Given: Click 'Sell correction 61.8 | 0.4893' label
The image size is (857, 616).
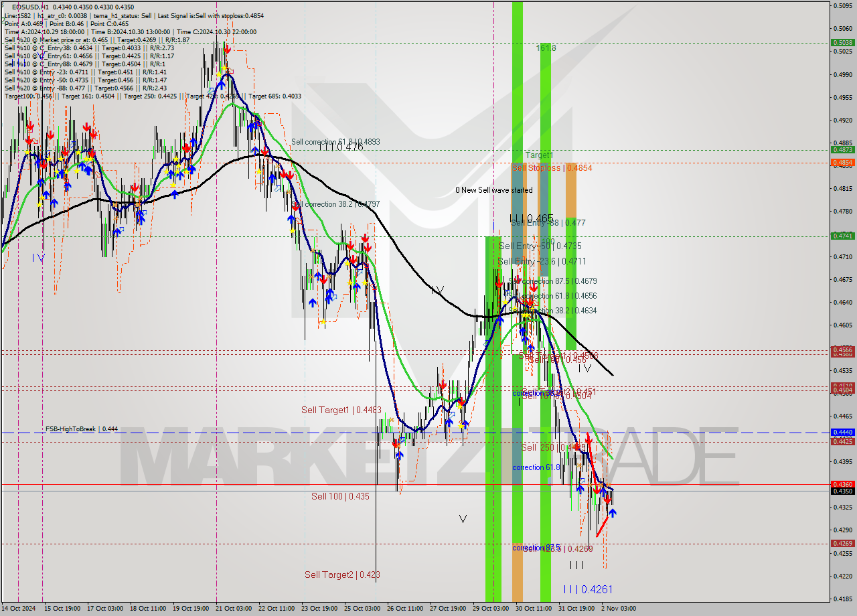Looking at the screenshot, I should click(x=335, y=142).
